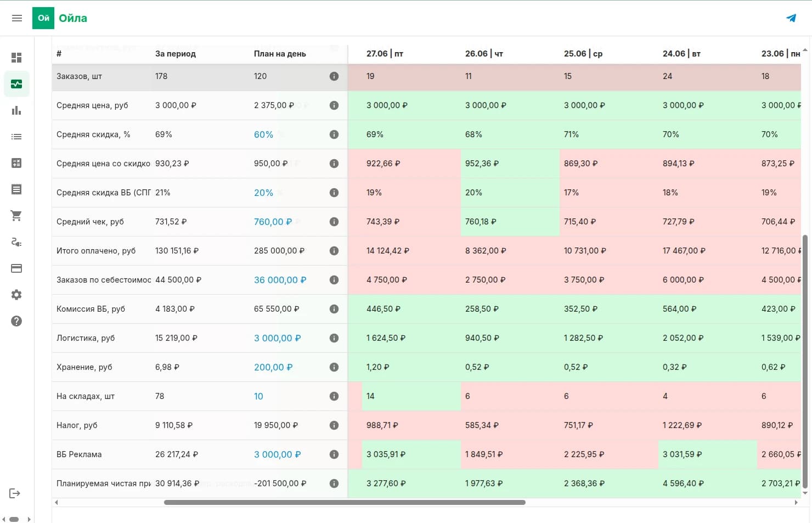
Task: Open the settings gear in sidebar
Action: (16, 295)
